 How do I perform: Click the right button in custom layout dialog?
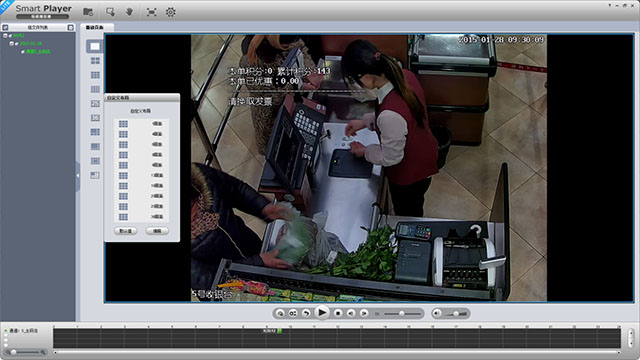point(157,231)
